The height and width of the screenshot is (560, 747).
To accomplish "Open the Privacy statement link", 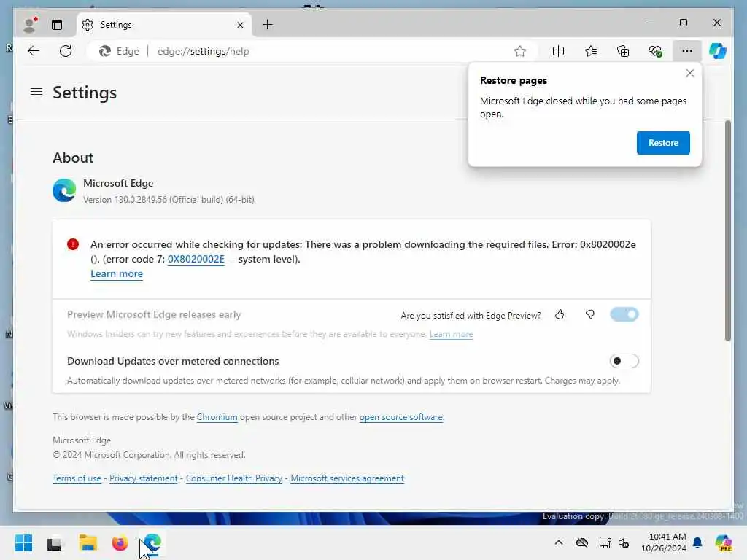I will tap(143, 478).
